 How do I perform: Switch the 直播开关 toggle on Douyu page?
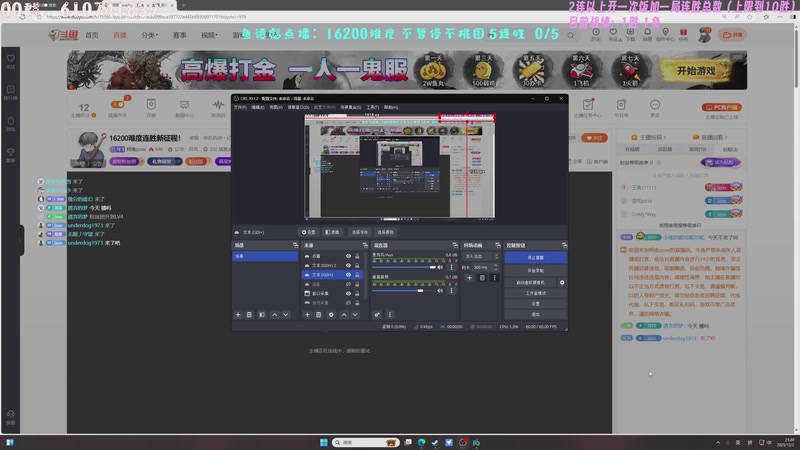point(118,104)
